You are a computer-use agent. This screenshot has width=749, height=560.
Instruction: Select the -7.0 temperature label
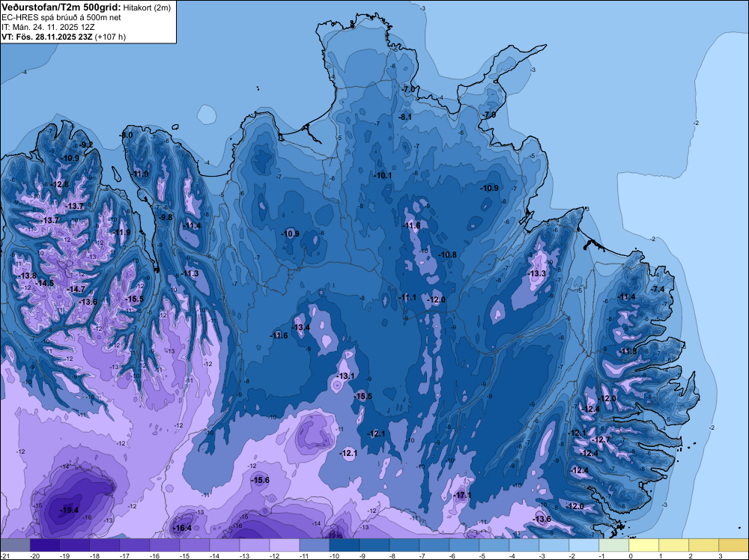click(x=408, y=89)
